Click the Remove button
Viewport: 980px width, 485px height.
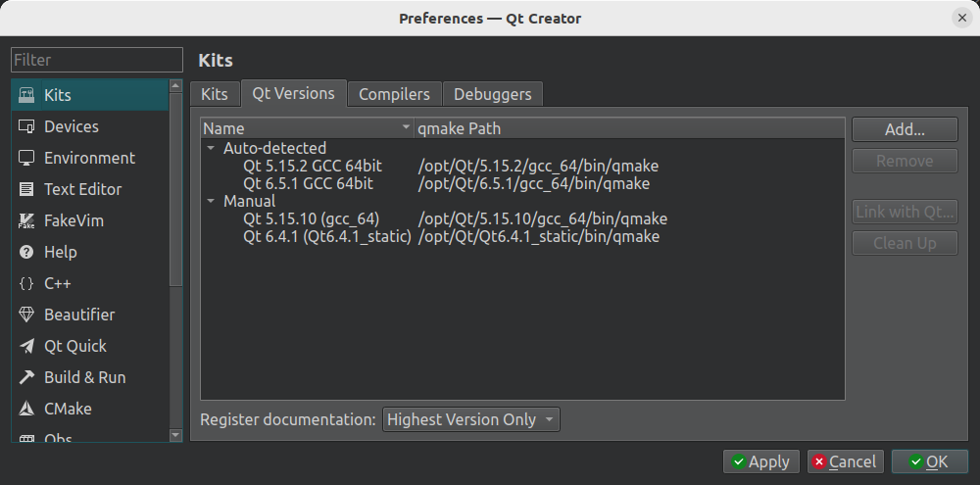coord(905,161)
